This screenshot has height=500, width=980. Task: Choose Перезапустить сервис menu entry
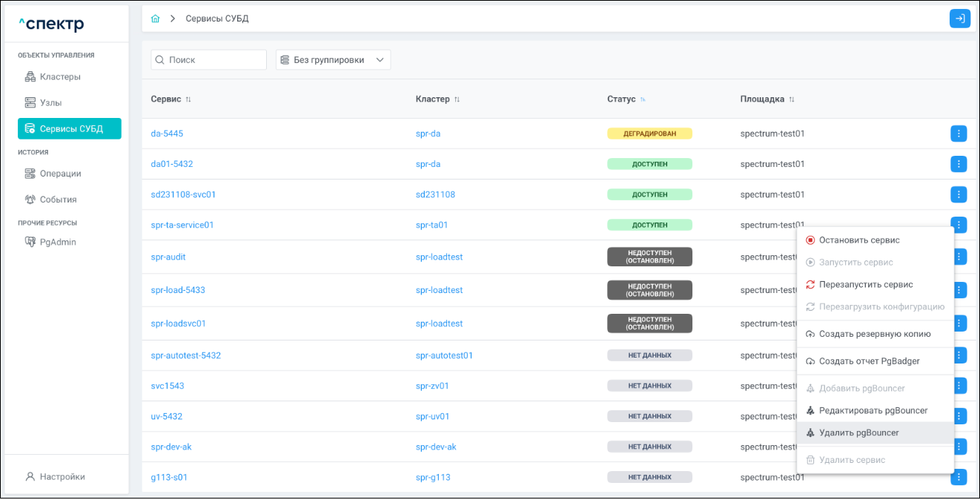click(x=865, y=285)
